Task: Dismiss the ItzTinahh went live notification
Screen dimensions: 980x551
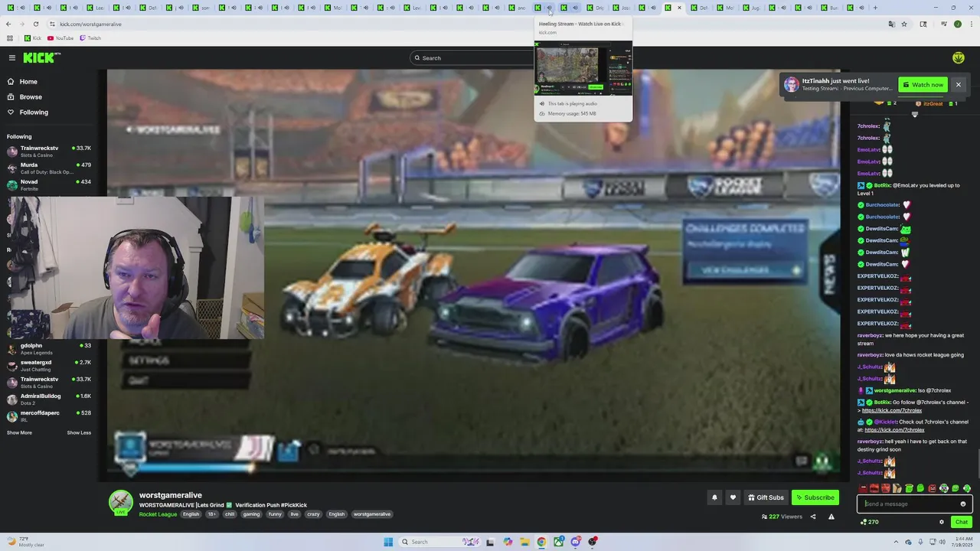Action: click(x=958, y=85)
